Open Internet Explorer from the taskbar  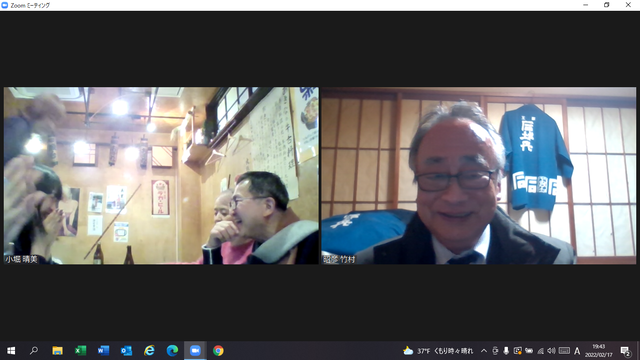tap(149, 351)
